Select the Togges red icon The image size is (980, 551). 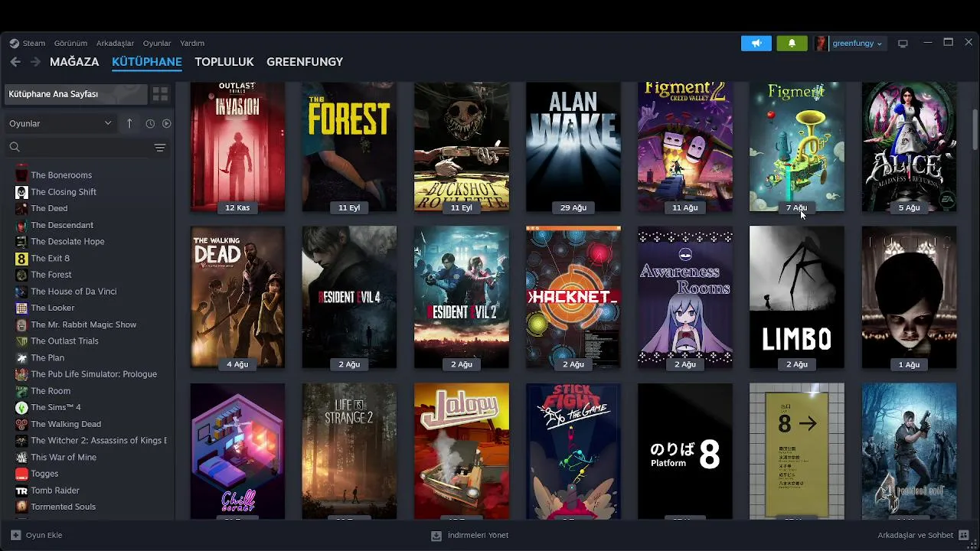[21, 474]
